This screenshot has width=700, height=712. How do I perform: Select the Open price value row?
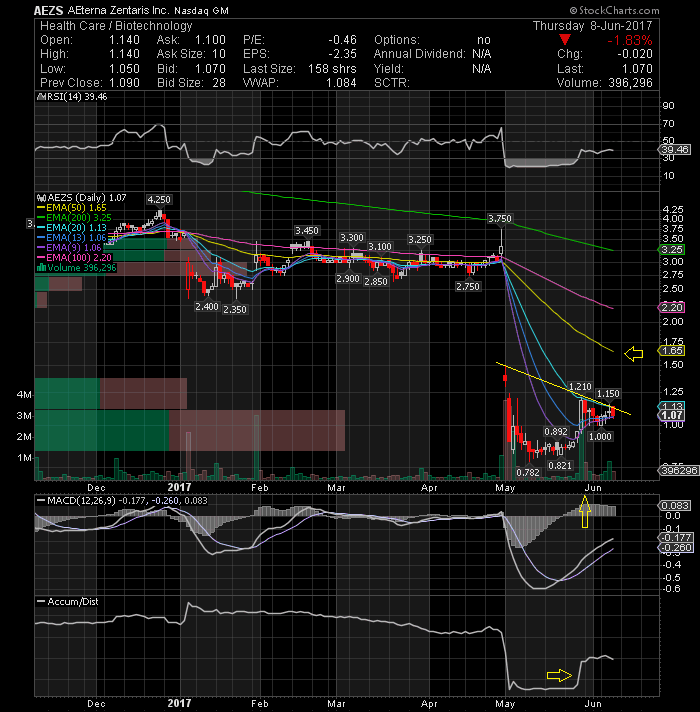(x=90, y=40)
